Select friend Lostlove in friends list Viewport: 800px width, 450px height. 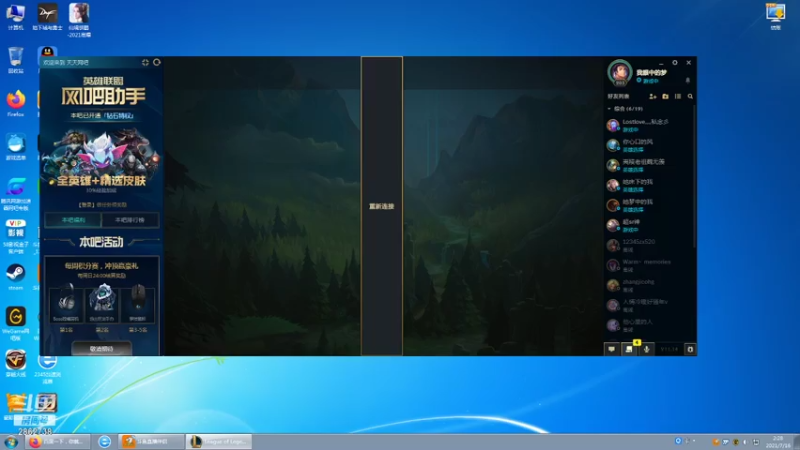point(649,125)
